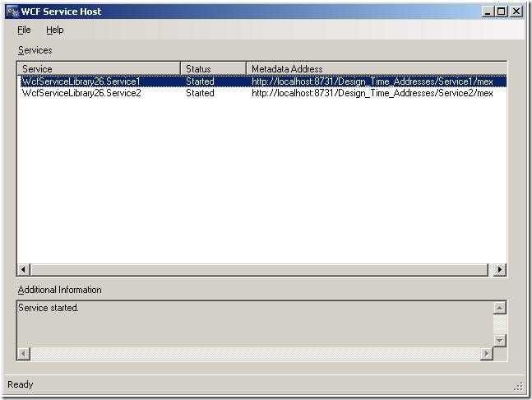Sort by the Status column header

(x=213, y=68)
